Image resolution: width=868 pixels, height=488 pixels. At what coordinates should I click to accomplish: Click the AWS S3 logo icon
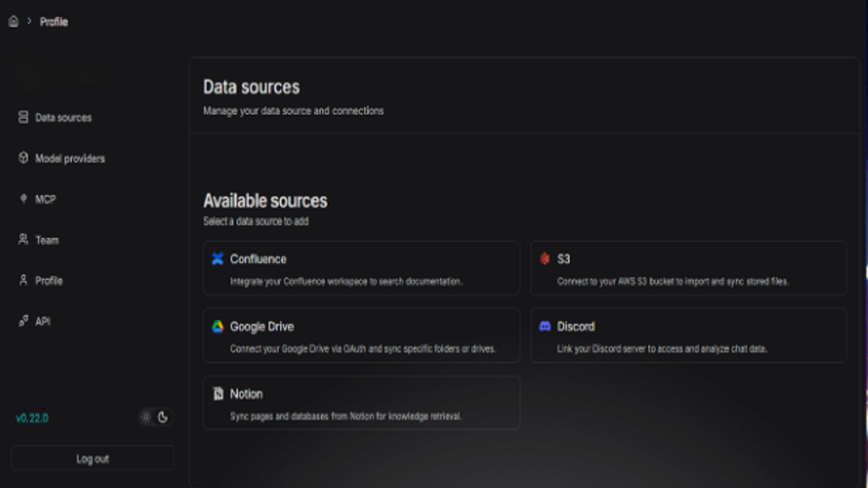point(545,259)
